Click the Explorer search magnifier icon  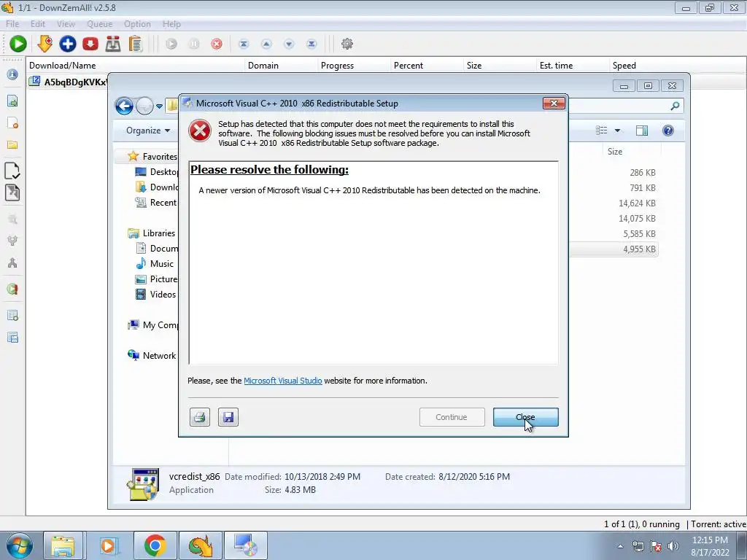(675, 106)
